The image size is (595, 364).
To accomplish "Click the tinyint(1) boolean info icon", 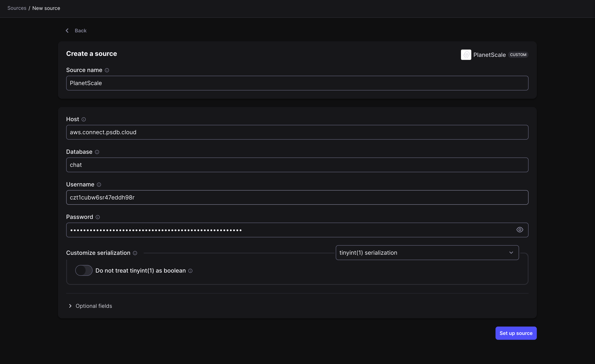I will (x=190, y=271).
